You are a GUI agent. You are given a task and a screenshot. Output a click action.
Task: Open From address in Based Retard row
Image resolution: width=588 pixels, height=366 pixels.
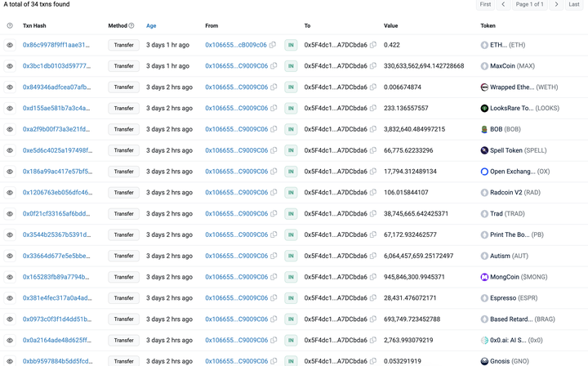tap(237, 319)
